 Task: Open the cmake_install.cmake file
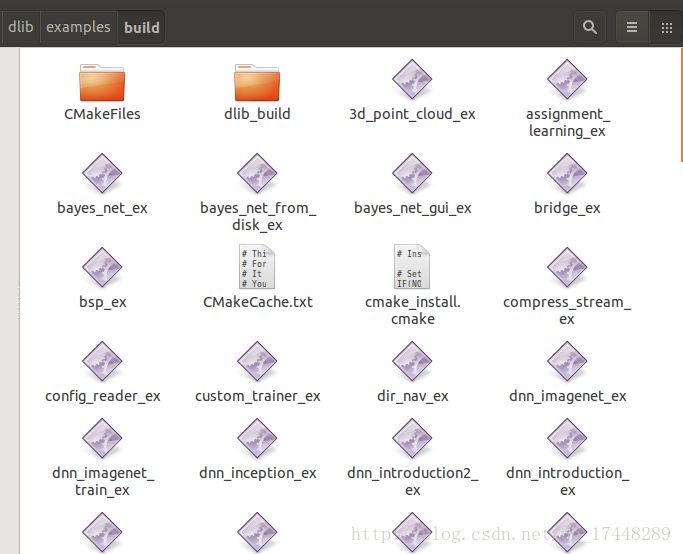coord(412,270)
